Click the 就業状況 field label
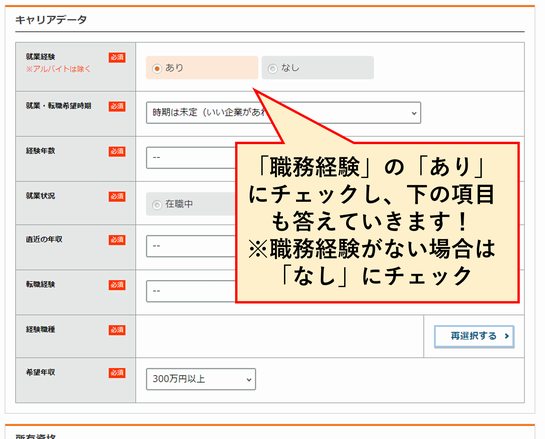The image size is (545, 439). tap(40, 196)
